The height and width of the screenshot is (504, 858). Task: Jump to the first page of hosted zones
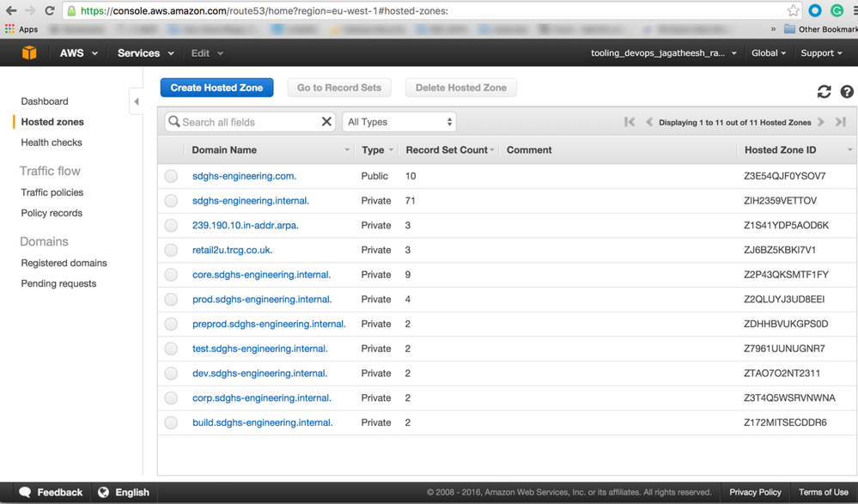click(630, 122)
